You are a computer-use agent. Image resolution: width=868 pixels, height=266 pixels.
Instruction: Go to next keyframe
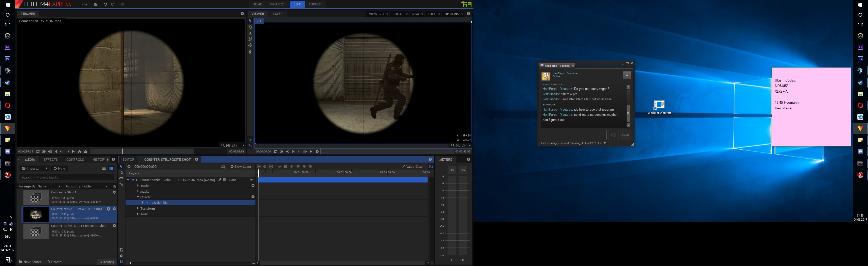[x=271, y=167]
